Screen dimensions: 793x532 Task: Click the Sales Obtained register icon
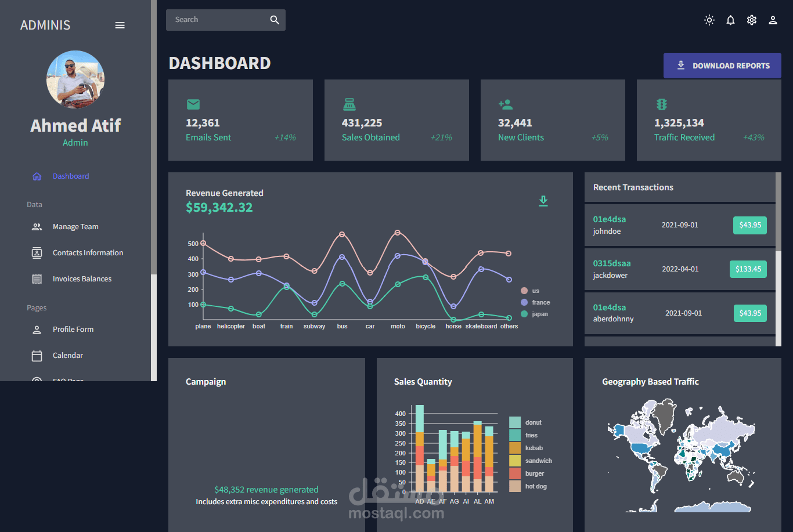[x=349, y=104]
